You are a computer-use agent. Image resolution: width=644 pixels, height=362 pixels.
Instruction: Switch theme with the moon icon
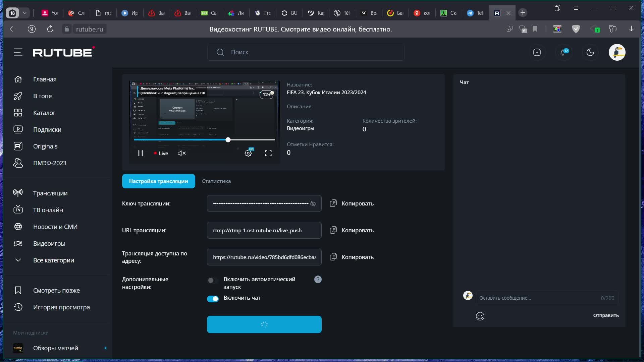coord(590,52)
